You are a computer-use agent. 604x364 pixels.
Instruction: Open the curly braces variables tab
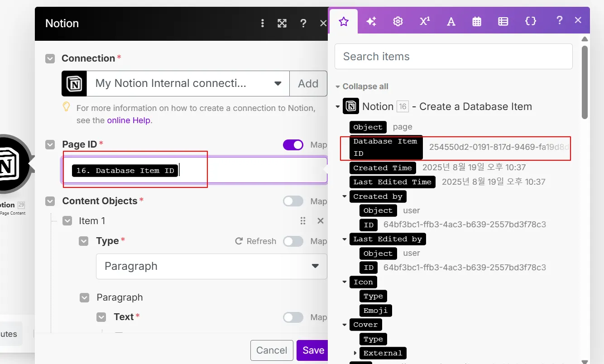click(531, 21)
